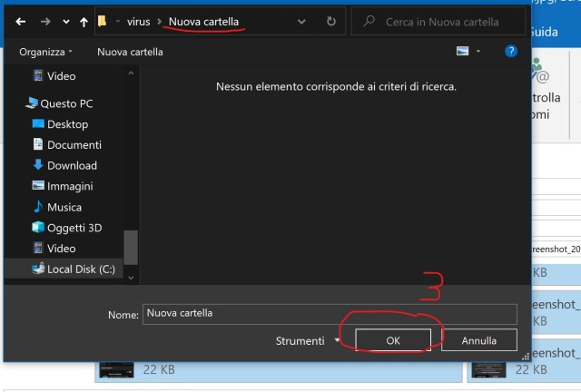Expand the Organizza dropdown menu
The height and width of the screenshot is (392, 581).
(x=45, y=53)
